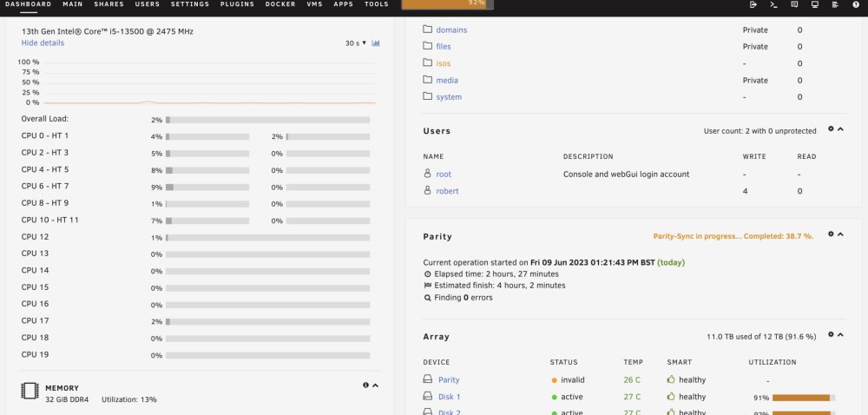Click the folder icon beside domains
This screenshot has width=868, height=415.
click(x=427, y=30)
